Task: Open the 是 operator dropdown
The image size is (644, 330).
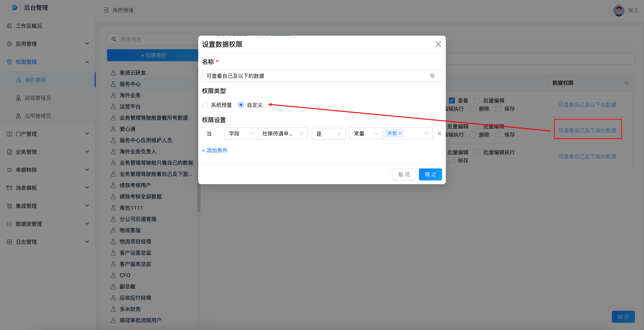Action: coord(328,134)
